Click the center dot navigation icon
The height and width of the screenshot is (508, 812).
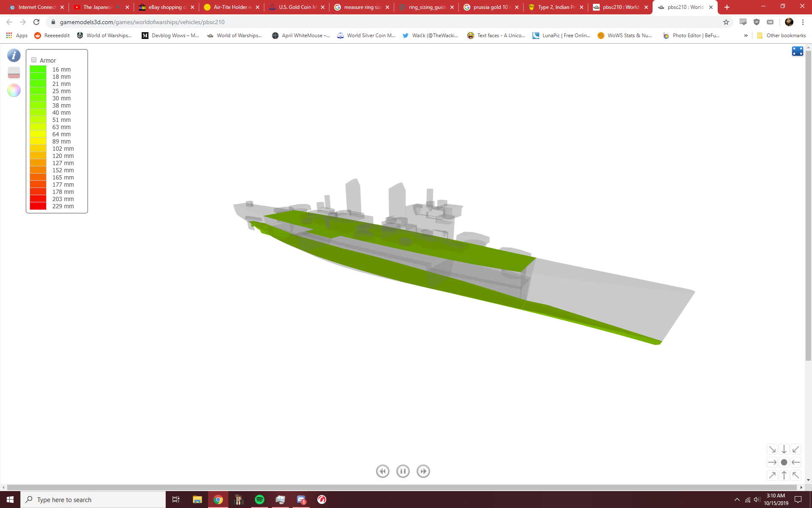pyautogui.click(x=784, y=462)
